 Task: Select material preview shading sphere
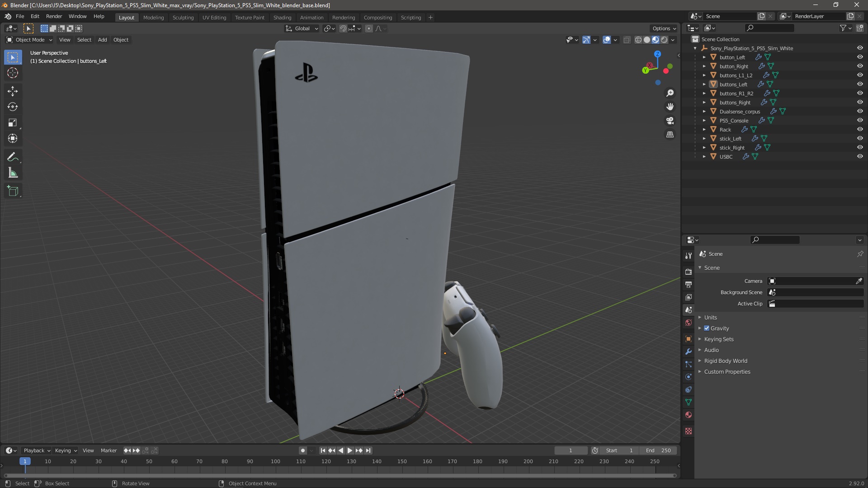(x=656, y=40)
